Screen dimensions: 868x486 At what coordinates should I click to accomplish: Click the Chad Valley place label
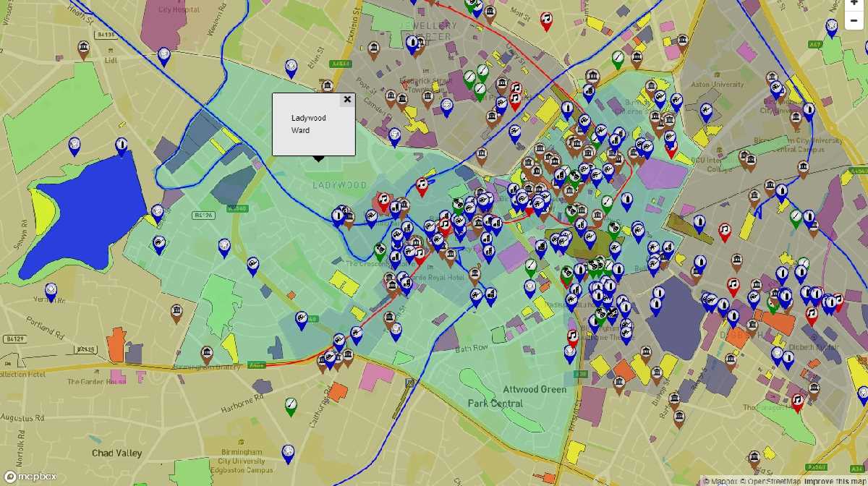point(116,453)
